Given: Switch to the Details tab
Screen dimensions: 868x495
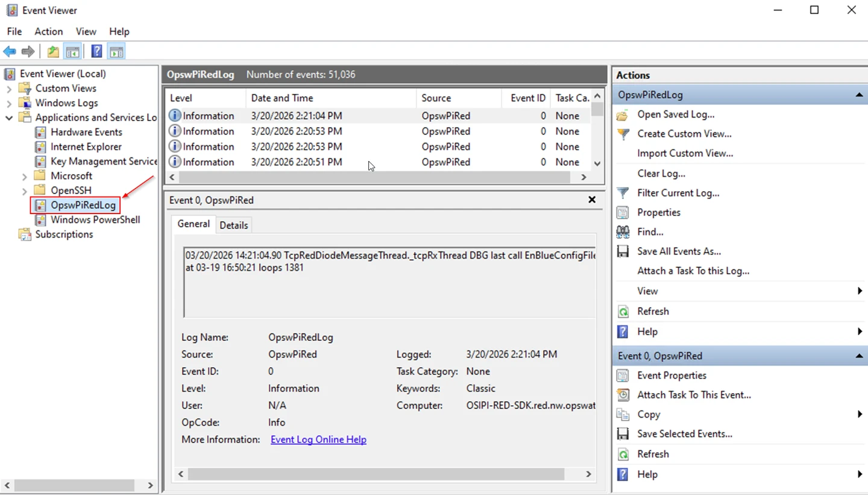Looking at the screenshot, I should [x=233, y=225].
